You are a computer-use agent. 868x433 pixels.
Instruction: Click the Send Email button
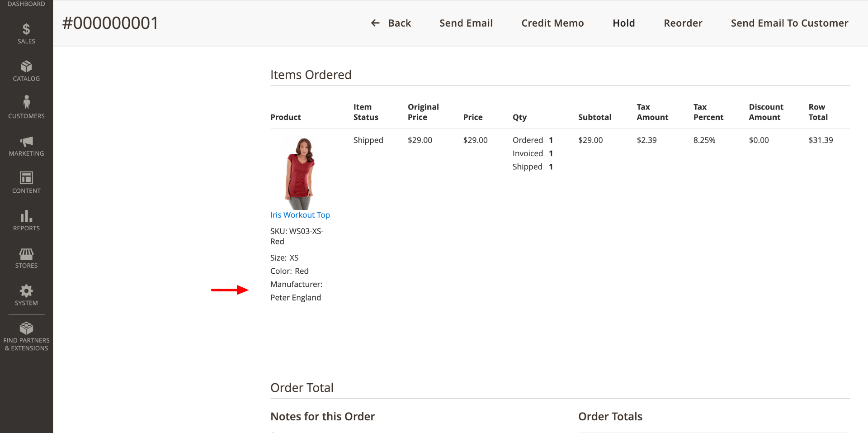[x=466, y=23]
